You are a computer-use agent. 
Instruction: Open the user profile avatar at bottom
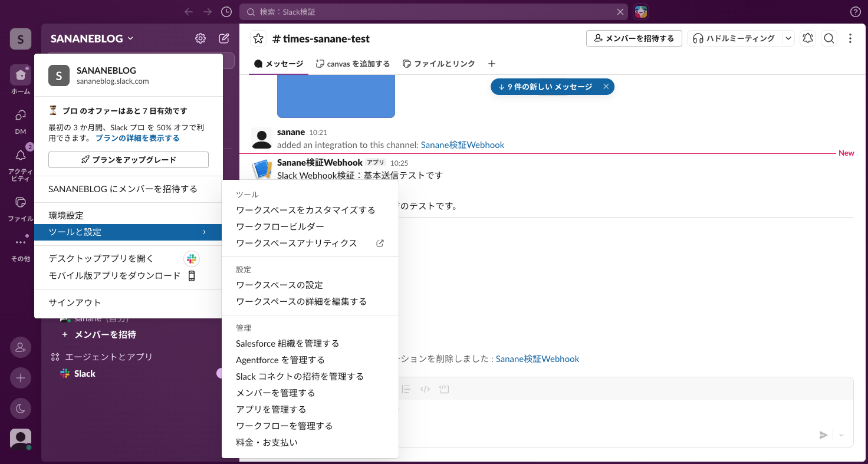click(x=21, y=439)
